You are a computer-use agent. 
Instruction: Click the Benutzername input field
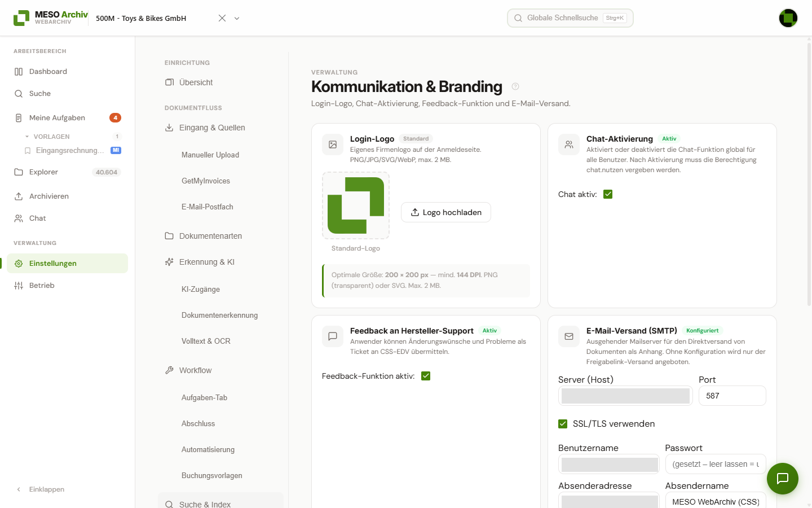[x=609, y=464]
